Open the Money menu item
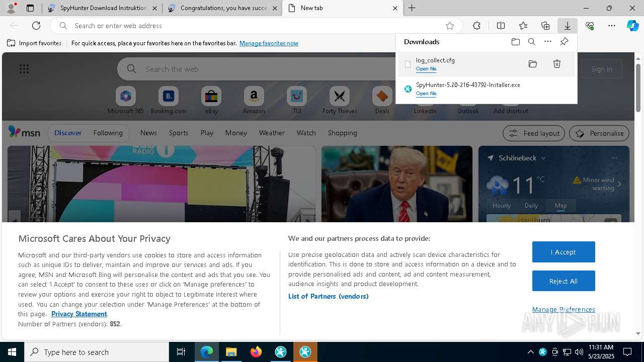This screenshot has height=362, width=644. click(236, 133)
